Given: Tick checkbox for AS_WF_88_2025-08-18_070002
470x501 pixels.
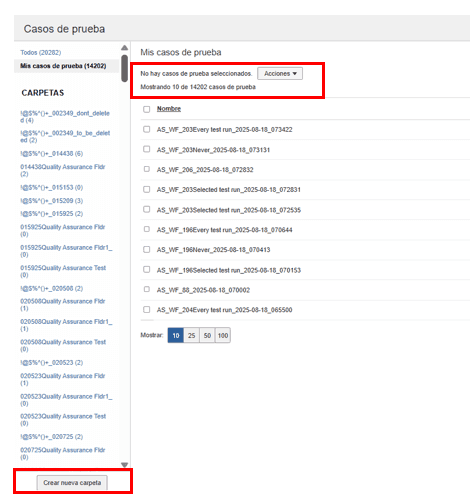Looking at the screenshot, I should [146, 289].
